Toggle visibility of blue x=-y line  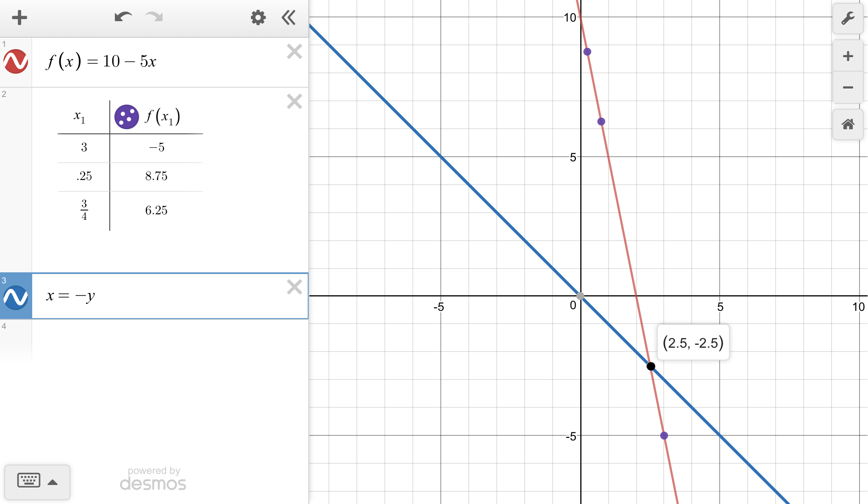[x=16, y=296]
